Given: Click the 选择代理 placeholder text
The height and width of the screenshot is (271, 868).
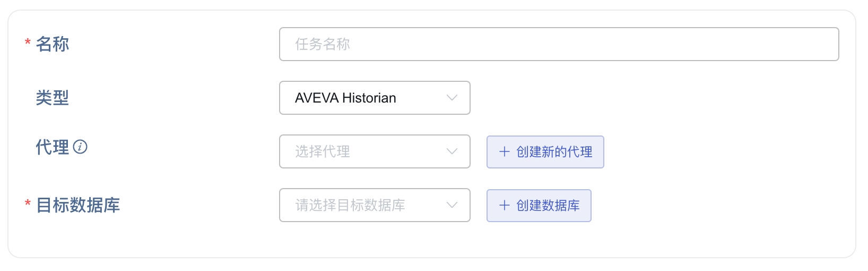Looking at the screenshot, I should [323, 151].
